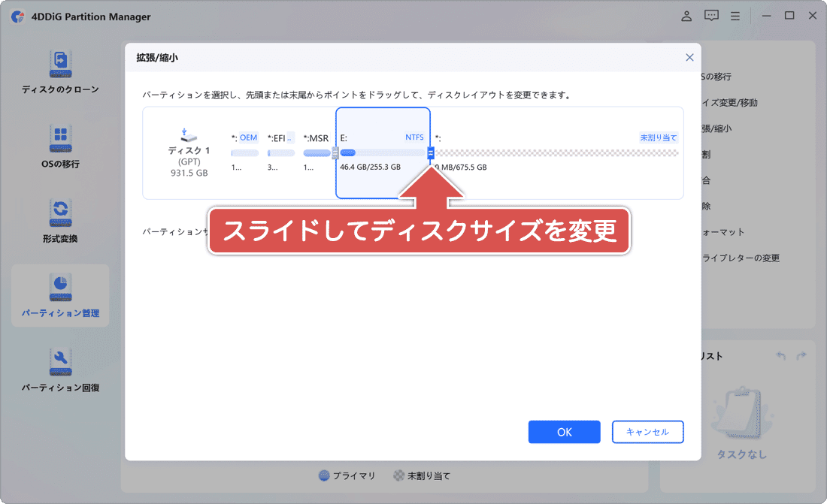
Task: Click the right resize handle of the E: partition
Action: click(429, 152)
